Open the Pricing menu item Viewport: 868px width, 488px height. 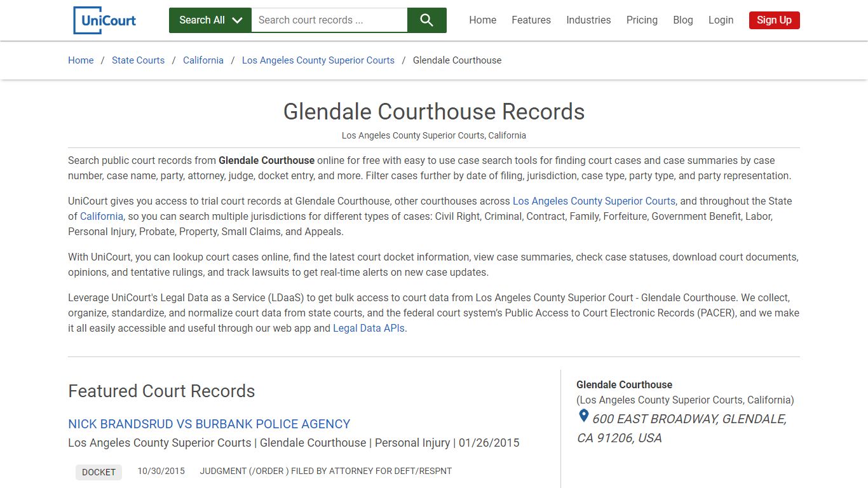642,20
